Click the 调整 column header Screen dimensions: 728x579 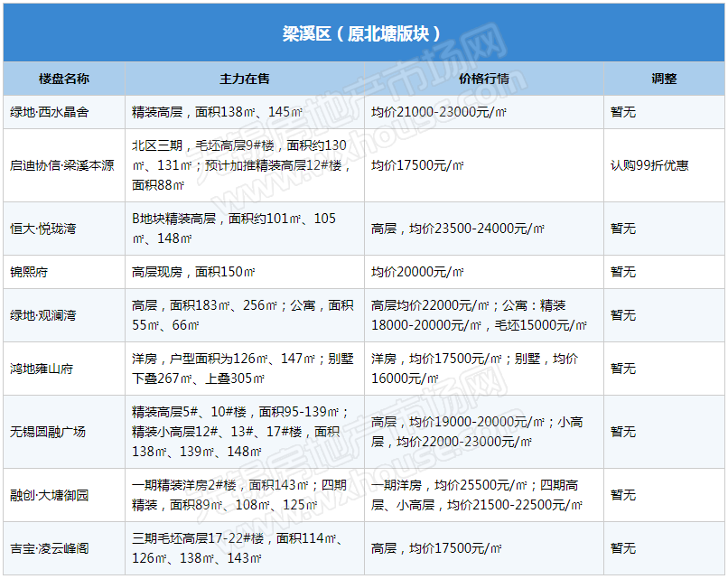664,79
